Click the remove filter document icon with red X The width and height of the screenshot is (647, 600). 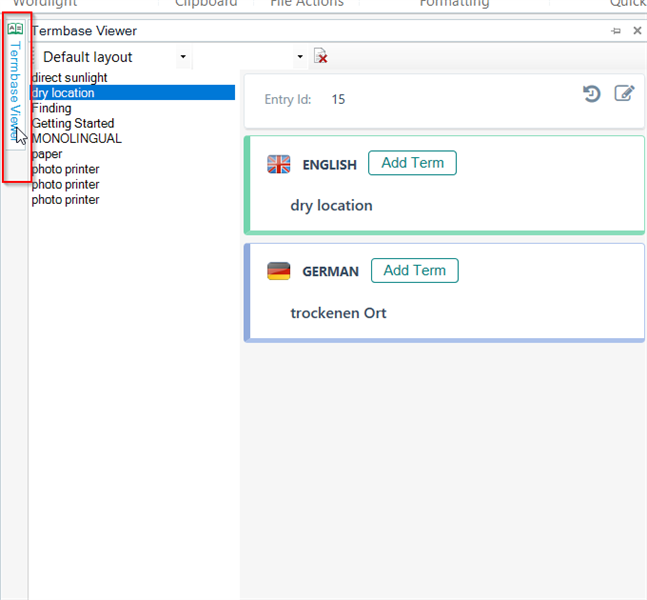point(321,56)
